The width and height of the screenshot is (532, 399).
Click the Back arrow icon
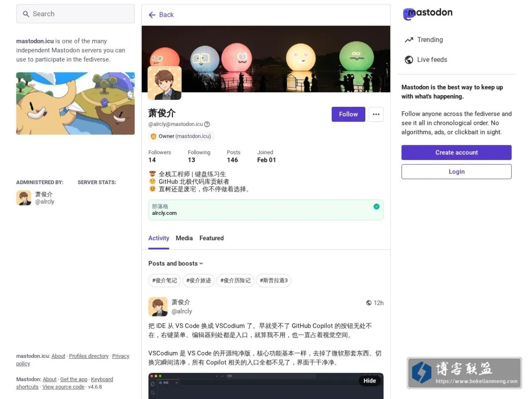click(x=152, y=15)
